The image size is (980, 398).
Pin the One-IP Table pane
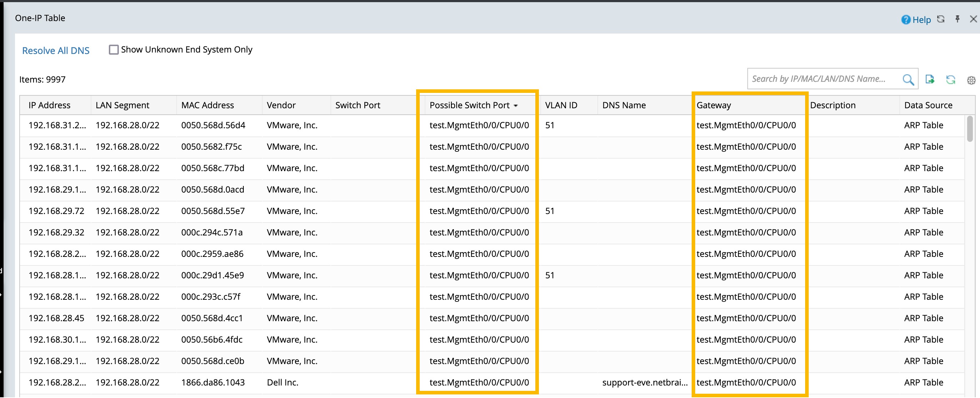coord(957,19)
